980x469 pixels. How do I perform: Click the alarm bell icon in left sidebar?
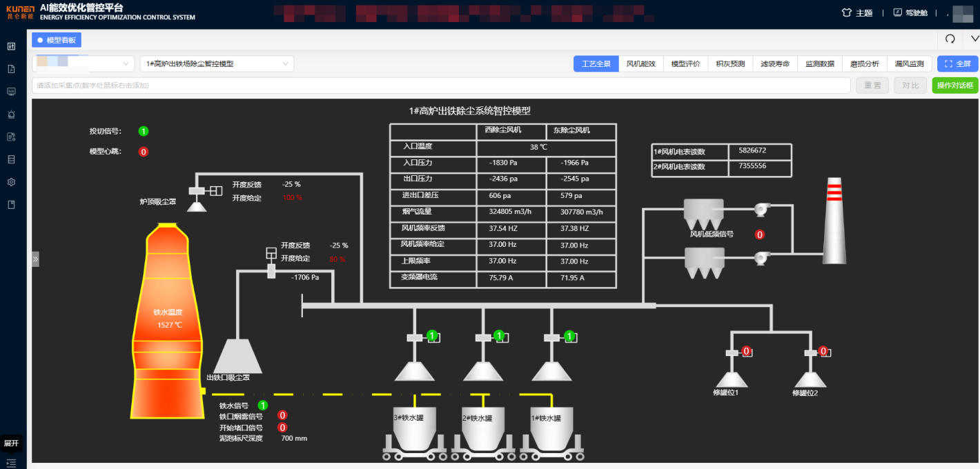pos(11,114)
